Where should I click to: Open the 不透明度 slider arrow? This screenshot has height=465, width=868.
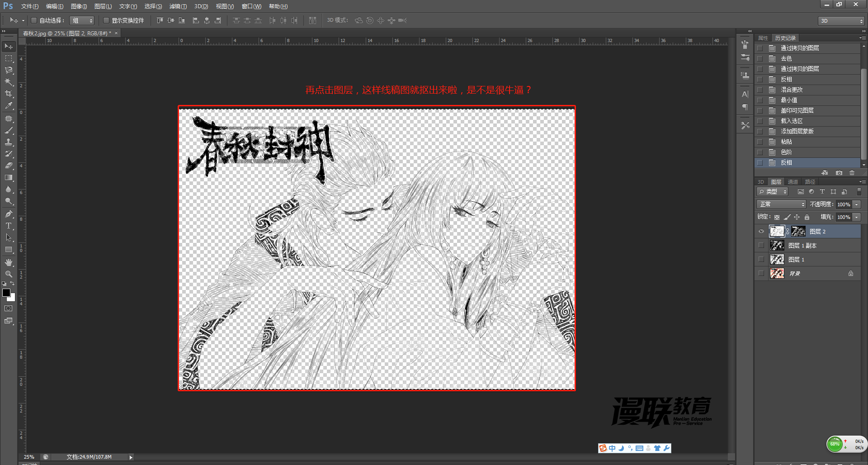click(857, 204)
